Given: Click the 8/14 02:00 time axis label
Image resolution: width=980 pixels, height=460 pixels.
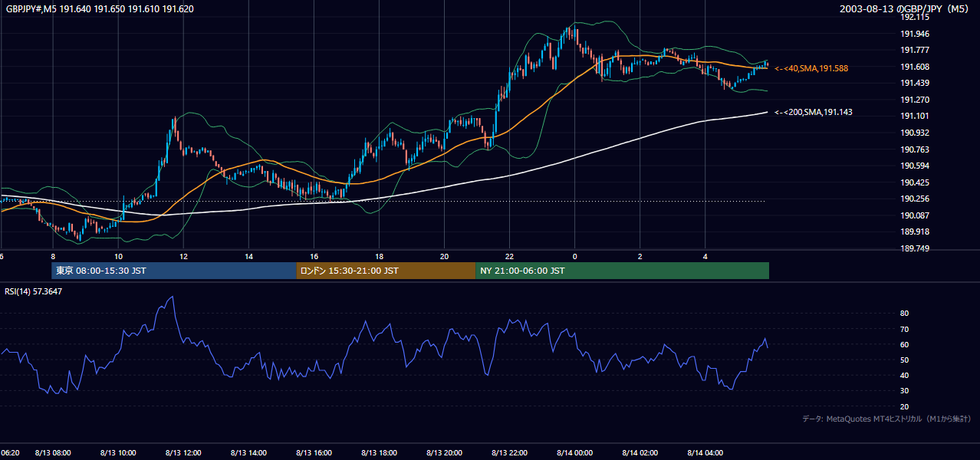Looking at the screenshot, I should [x=640, y=453].
